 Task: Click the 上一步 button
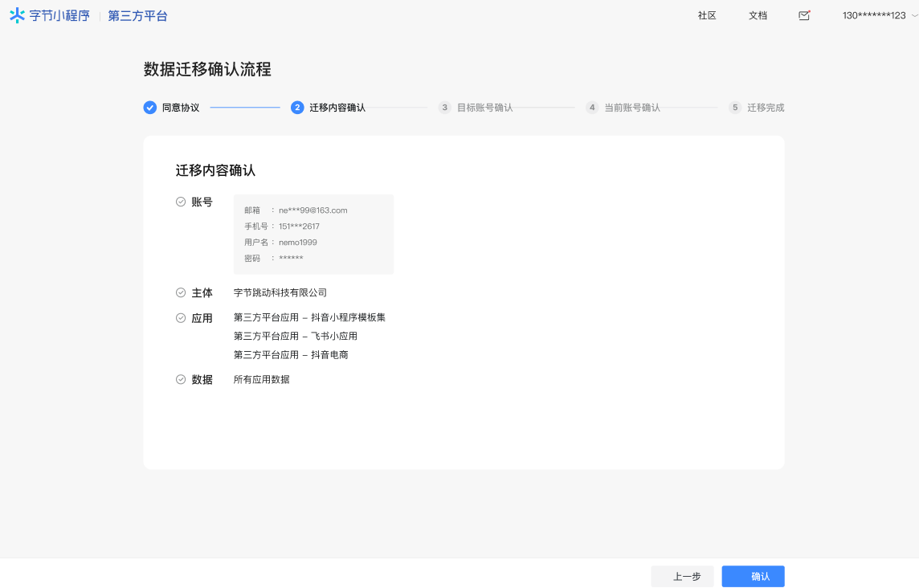coord(682,576)
